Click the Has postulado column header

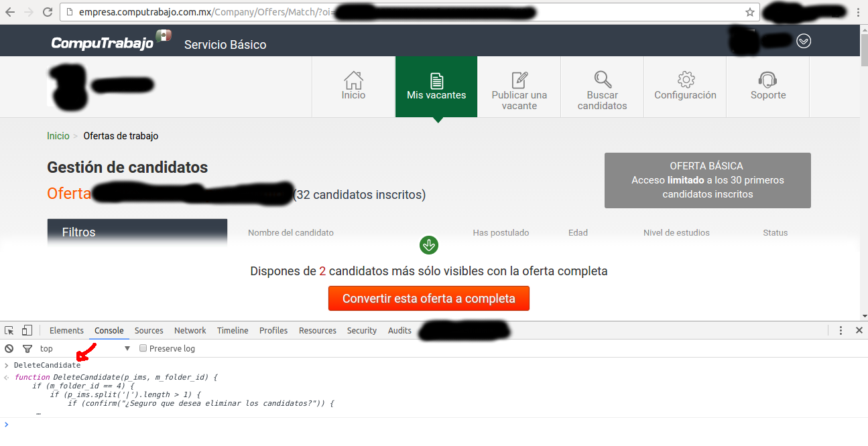click(x=501, y=233)
